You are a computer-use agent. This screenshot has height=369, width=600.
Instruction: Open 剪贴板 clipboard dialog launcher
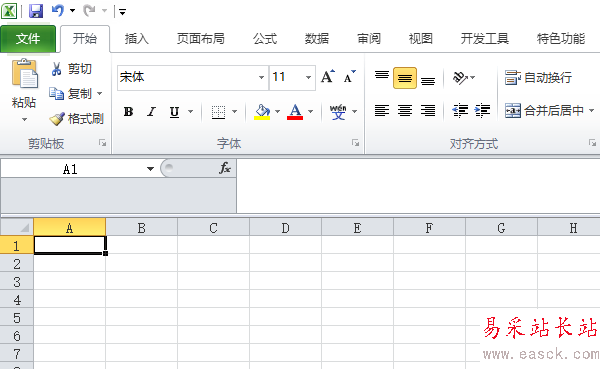(102, 143)
